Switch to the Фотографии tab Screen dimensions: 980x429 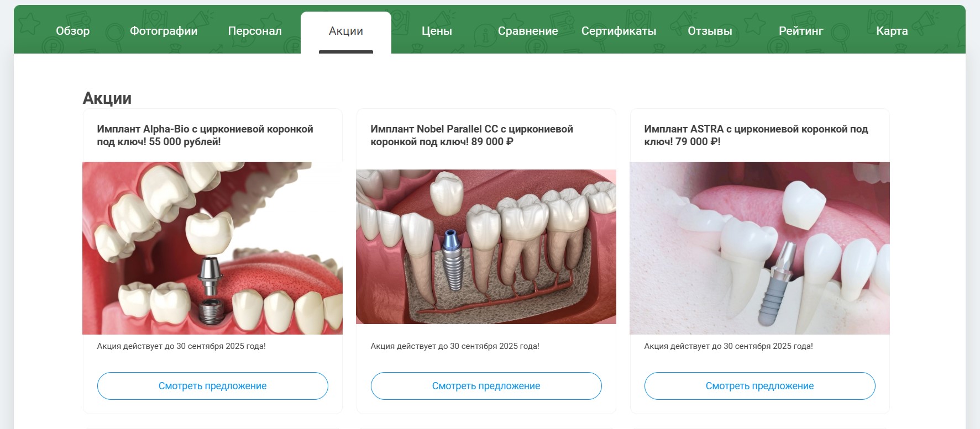(164, 31)
